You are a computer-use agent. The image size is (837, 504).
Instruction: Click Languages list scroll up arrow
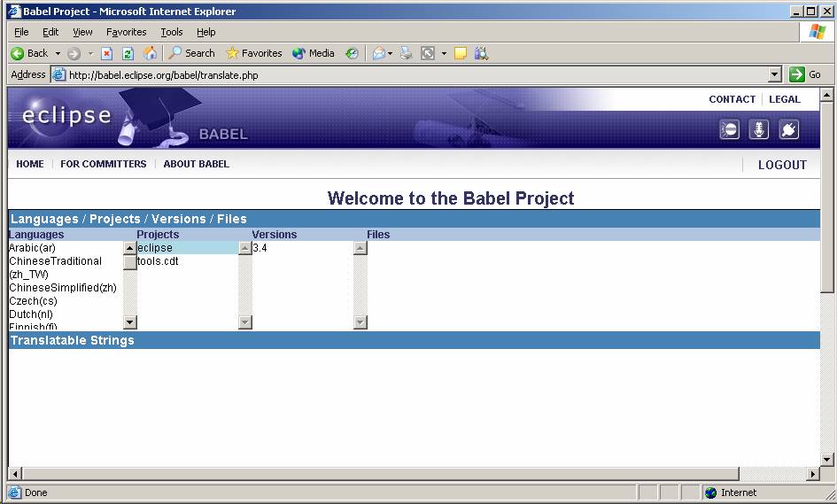pos(129,248)
